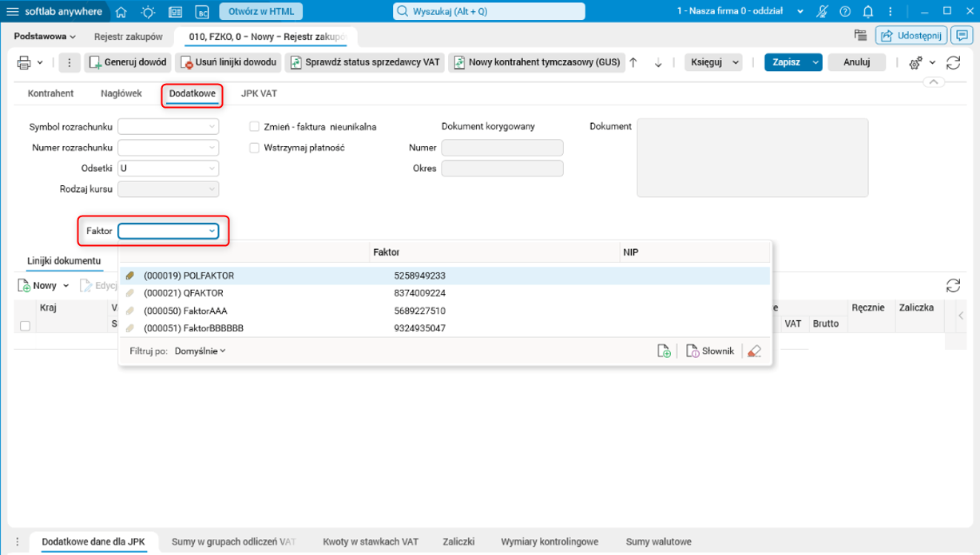This screenshot has height=555, width=980.
Task: Open the Faktor combo box
Action: tap(168, 231)
